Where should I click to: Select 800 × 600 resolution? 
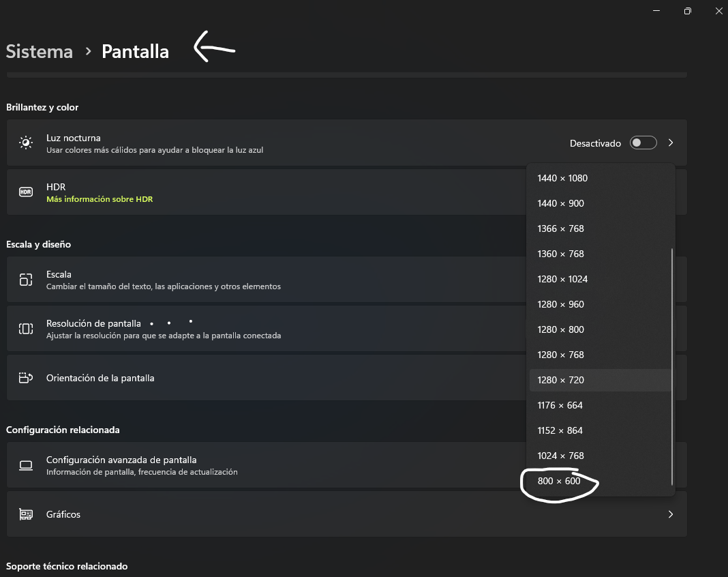599,482
